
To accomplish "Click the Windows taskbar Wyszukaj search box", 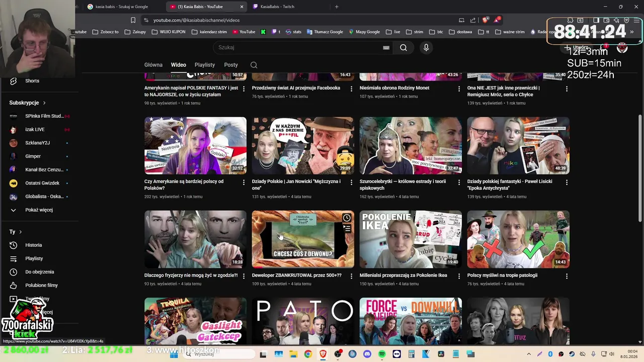I will coord(219,354).
